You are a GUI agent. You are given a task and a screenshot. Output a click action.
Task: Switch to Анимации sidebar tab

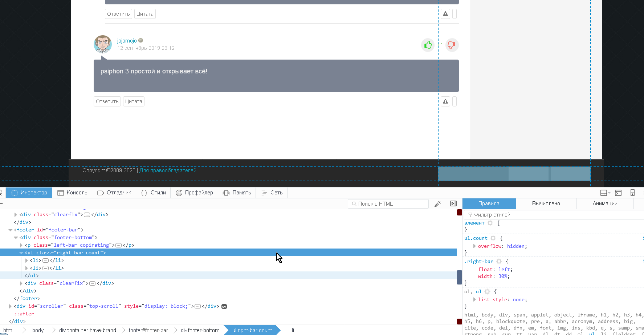[x=605, y=203]
